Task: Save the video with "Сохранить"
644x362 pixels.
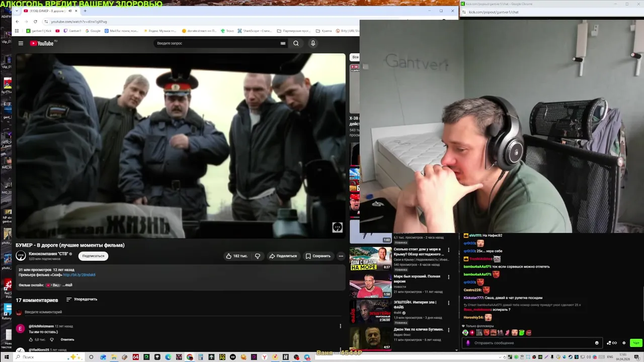Action: [318, 256]
